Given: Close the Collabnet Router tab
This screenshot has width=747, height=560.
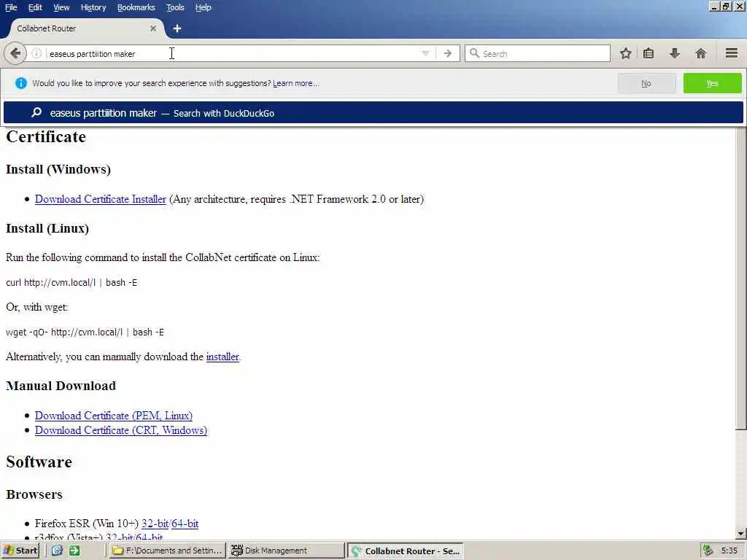Looking at the screenshot, I should 153,28.
